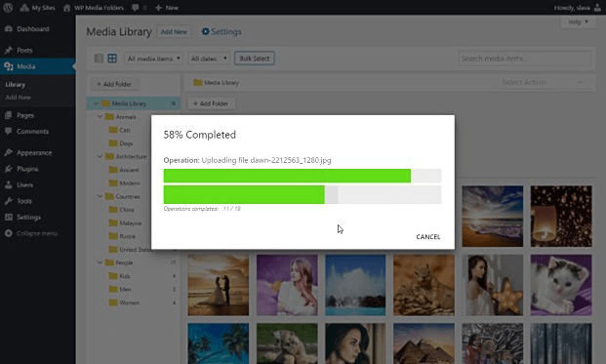The height and width of the screenshot is (364, 606).
Task: Click the Bulk Select button
Action: point(255,59)
